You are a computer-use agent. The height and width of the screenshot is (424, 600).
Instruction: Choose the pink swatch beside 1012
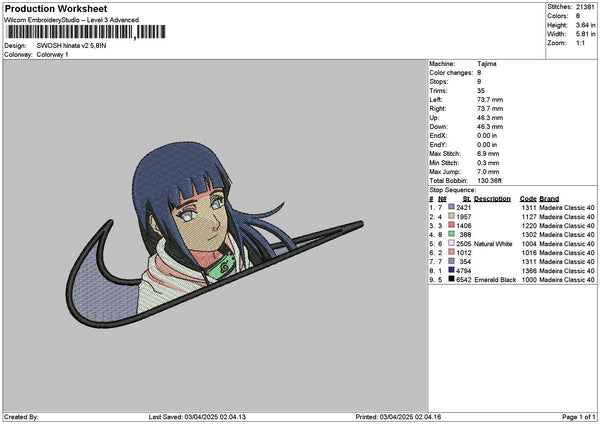click(x=451, y=252)
